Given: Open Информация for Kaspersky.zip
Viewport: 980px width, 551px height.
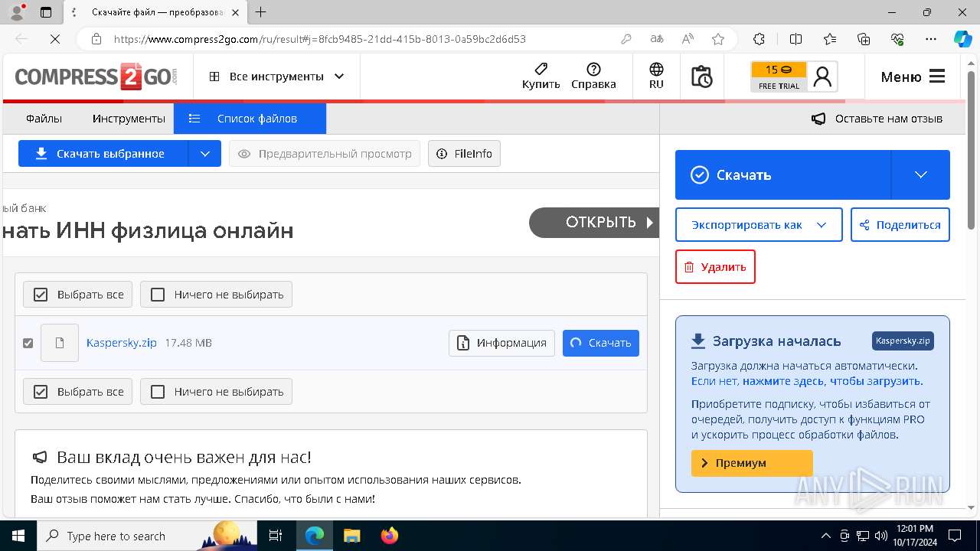Looking at the screenshot, I should (501, 343).
